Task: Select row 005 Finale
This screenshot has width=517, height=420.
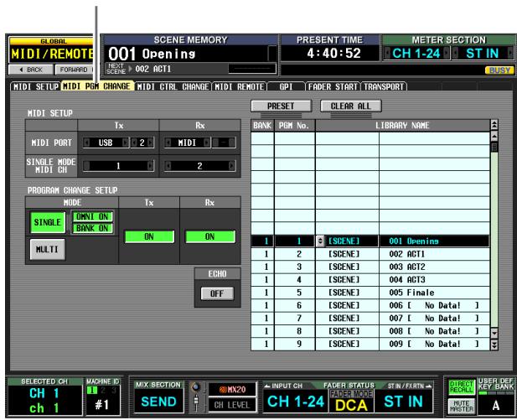Action: click(370, 293)
